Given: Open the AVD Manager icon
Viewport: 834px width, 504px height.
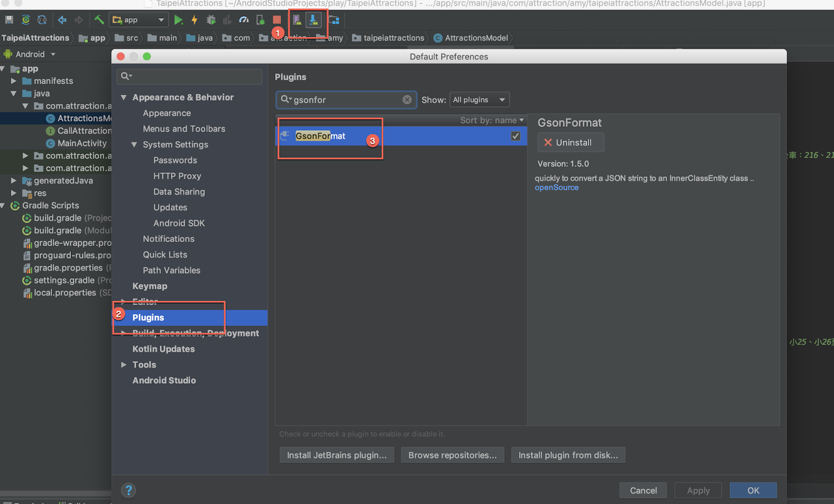Looking at the screenshot, I should (x=297, y=20).
